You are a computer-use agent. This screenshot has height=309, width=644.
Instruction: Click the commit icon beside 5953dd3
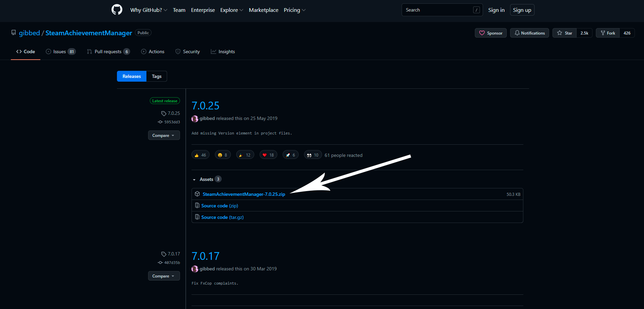[160, 122]
